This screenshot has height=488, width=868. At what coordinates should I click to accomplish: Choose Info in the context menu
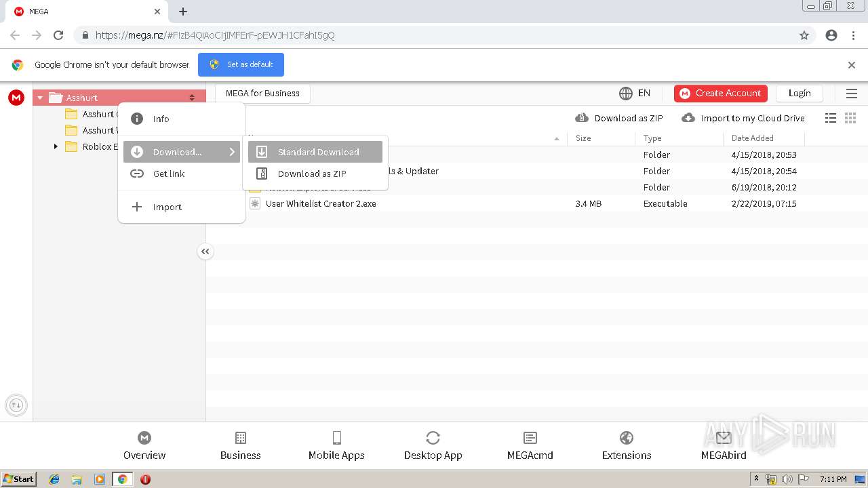(x=182, y=119)
